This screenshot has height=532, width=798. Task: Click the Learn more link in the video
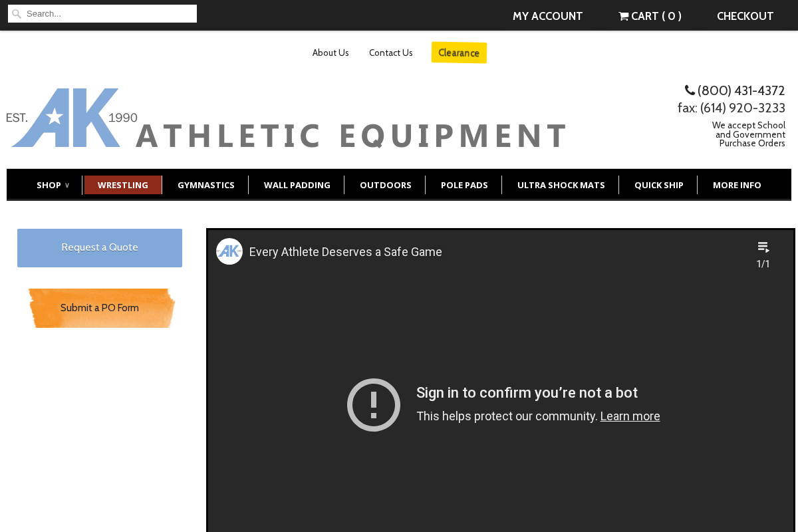tap(630, 416)
